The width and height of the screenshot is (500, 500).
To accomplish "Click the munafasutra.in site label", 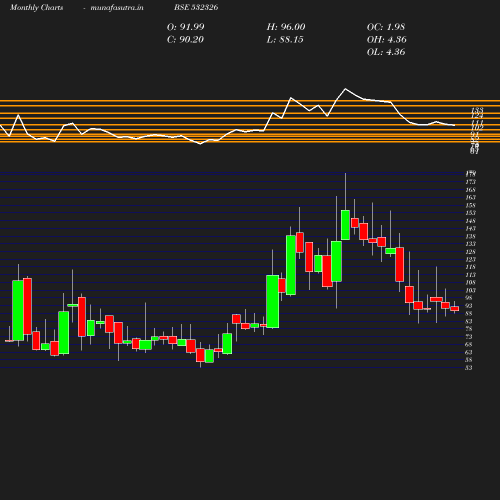I will point(117,8).
